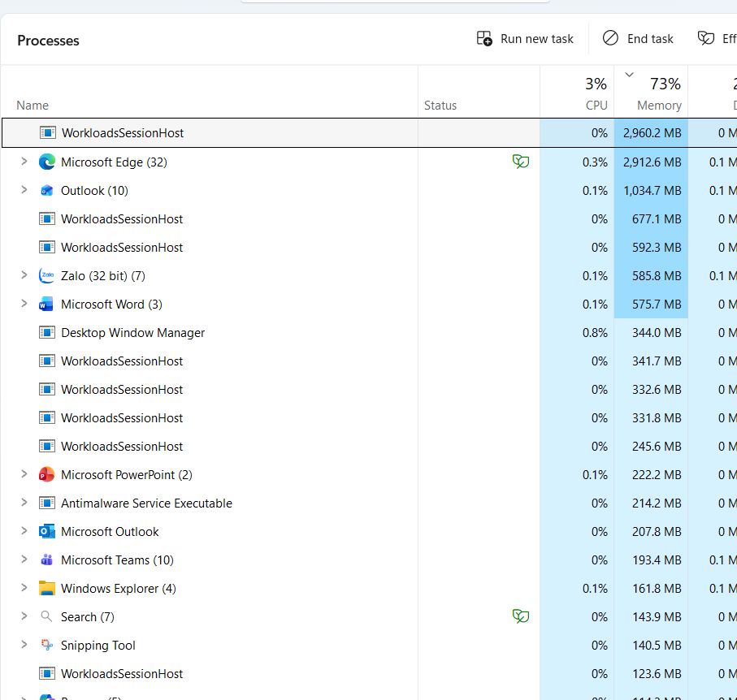Click the Zalo (32 bit) icon
Viewport: 737px width, 700px height.
pyautogui.click(x=47, y=276)
